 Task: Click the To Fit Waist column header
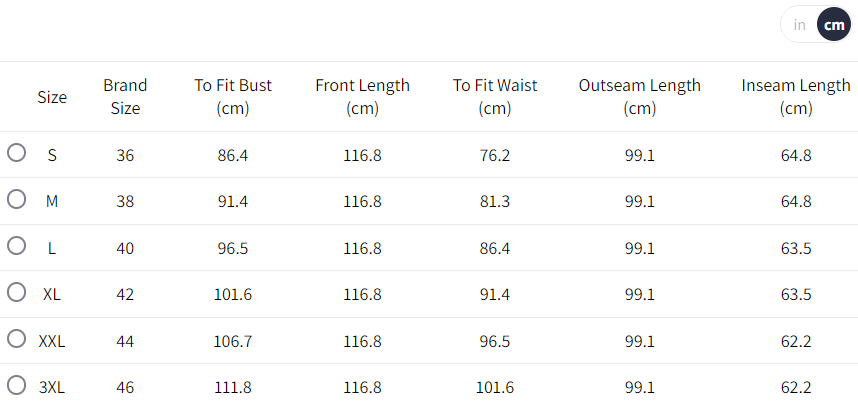(x=496, y=97)
